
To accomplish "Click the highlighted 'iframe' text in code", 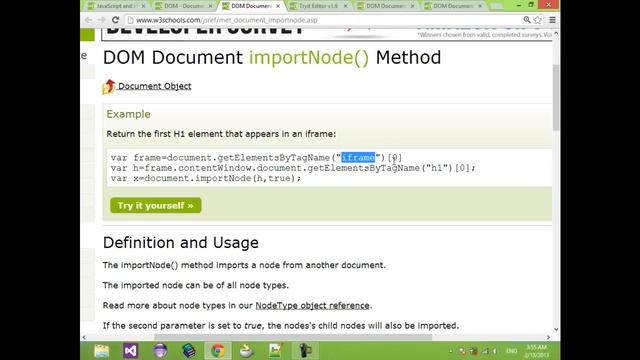I will [x=358, y=158].
